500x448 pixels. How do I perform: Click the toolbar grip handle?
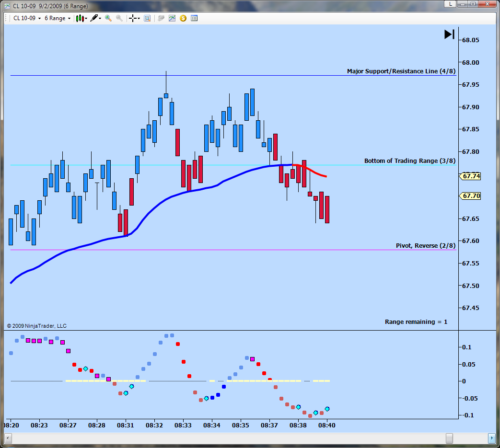[6, 18]
